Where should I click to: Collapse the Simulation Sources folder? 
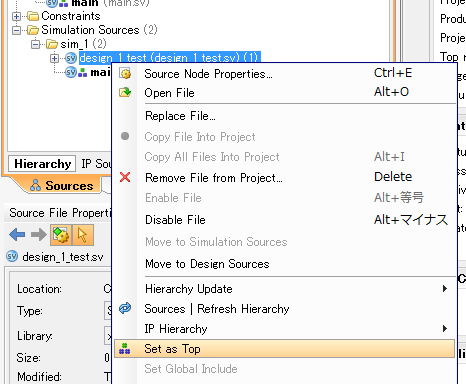pos(16,30)
